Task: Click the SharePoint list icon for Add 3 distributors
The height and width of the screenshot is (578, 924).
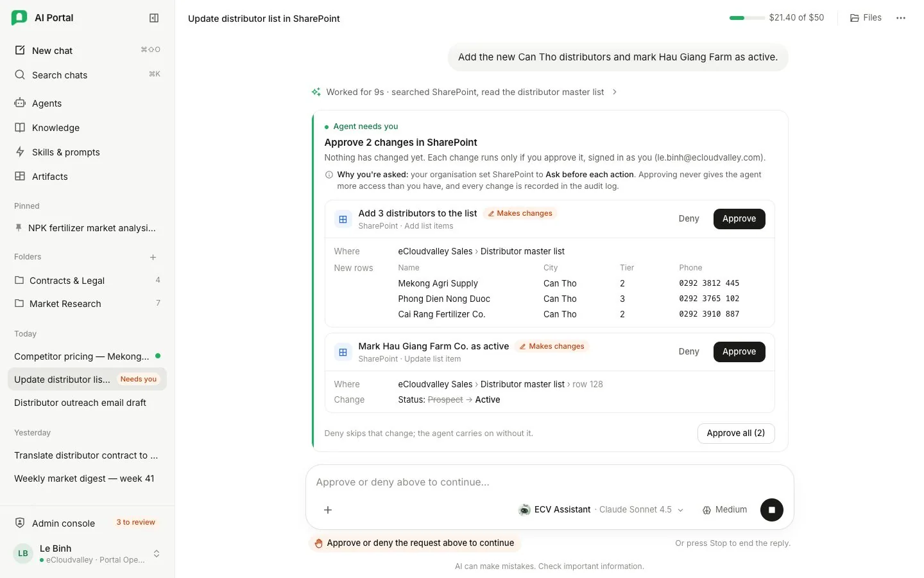Action: [343, 219]
